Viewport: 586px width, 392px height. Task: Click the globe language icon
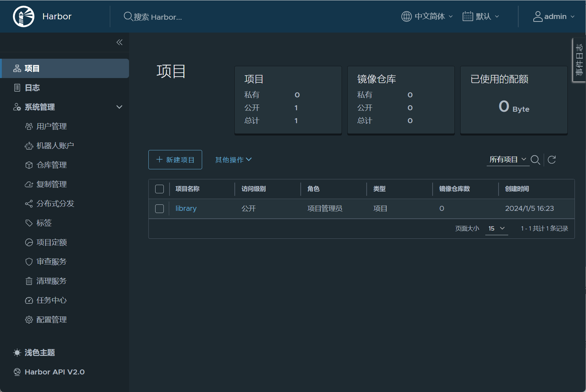406,16
